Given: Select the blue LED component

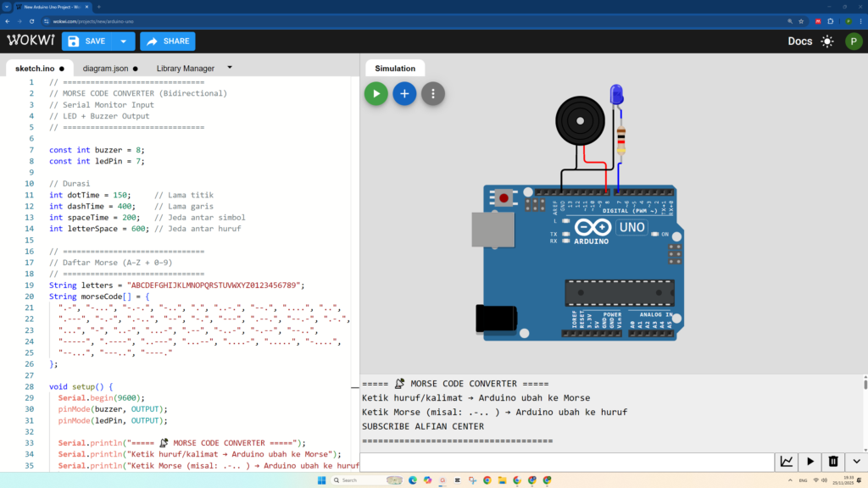Looking at the screenshot, I should click(x=616, y=95).
